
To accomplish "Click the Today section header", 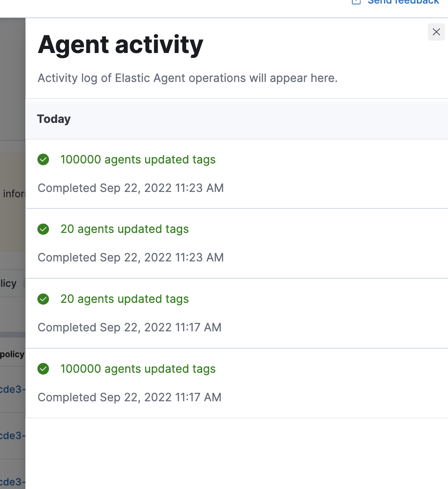I will pos(54,119).
